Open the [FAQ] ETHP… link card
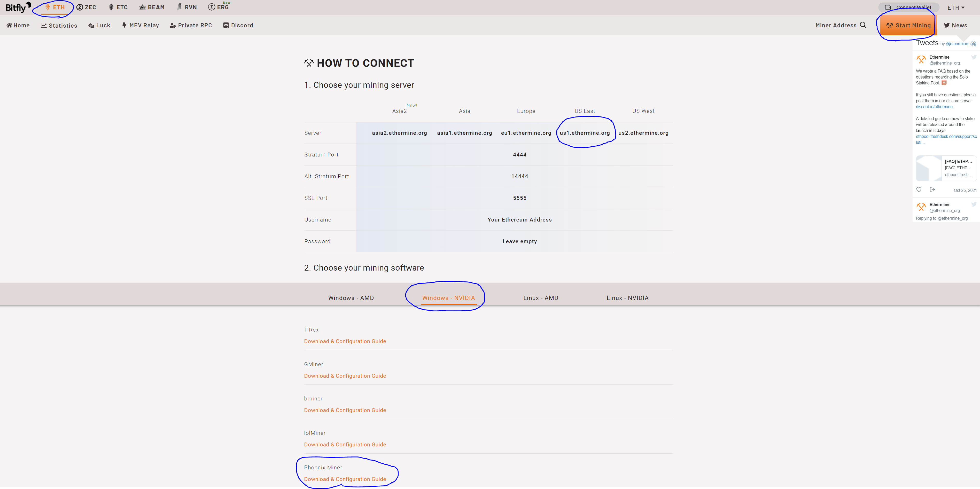This screenshot has width=980, height=489. tap(946, 168)
